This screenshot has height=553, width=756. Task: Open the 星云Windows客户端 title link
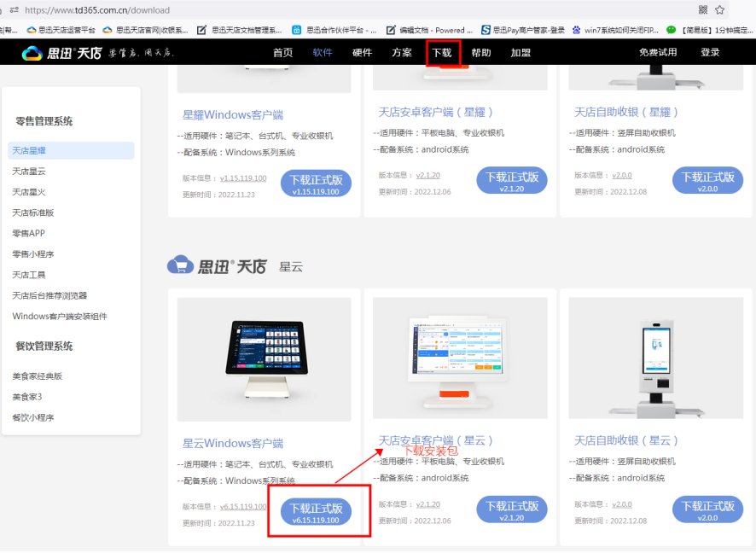pyautogui.click(x=233, y=443)
